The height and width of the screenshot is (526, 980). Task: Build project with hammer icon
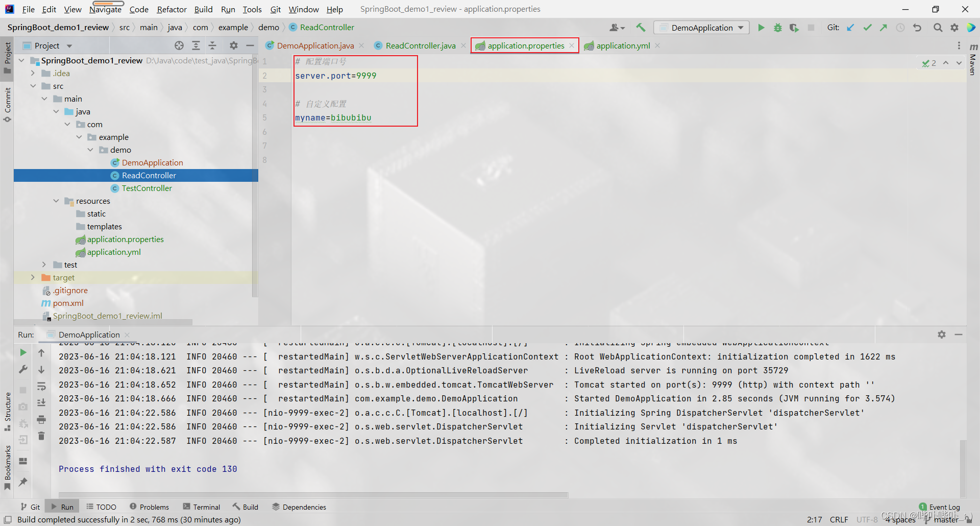(641, 28)
